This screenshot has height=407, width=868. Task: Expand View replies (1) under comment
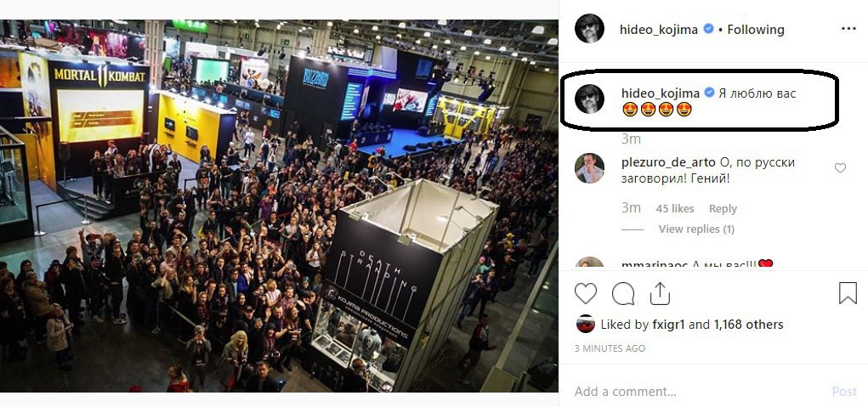(x=696, y=229)
